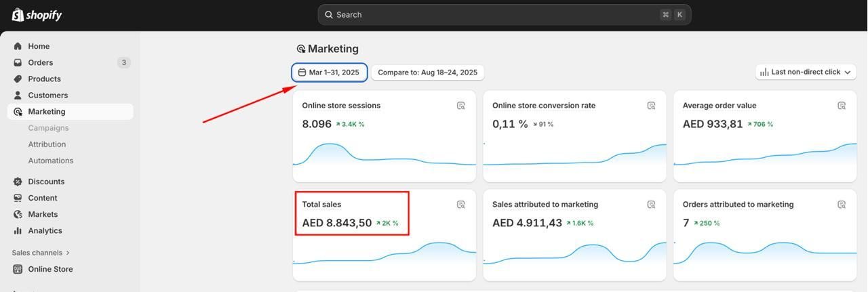Click the Home house icon in sidebar
This screenshot has width=868, height=292.
tap(18, 46)
